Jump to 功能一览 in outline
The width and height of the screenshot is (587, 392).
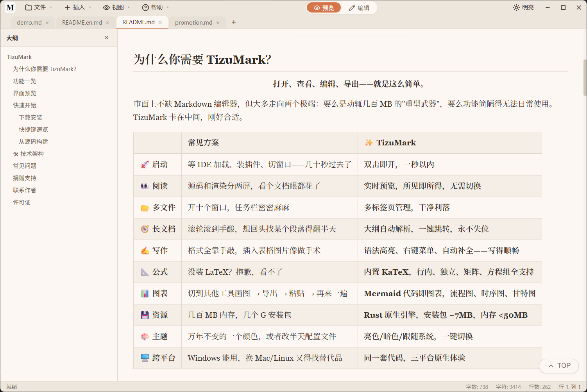coord(25,81)
